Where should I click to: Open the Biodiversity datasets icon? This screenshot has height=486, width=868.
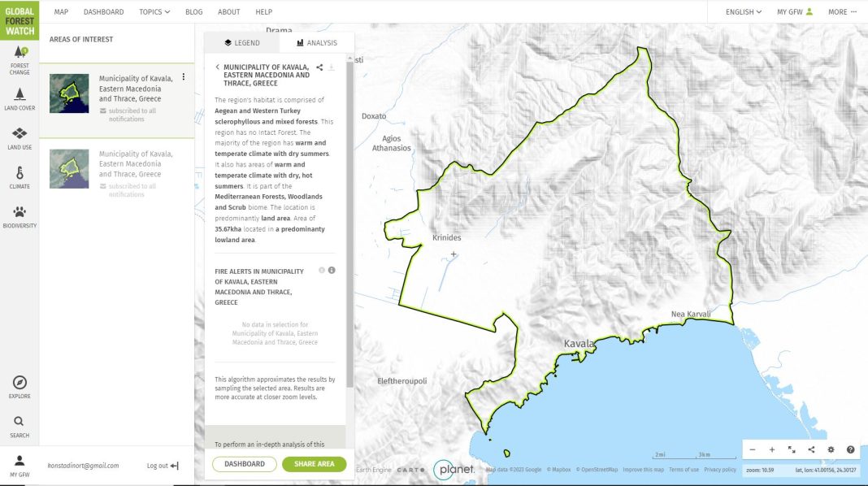[x=20, y=216]
